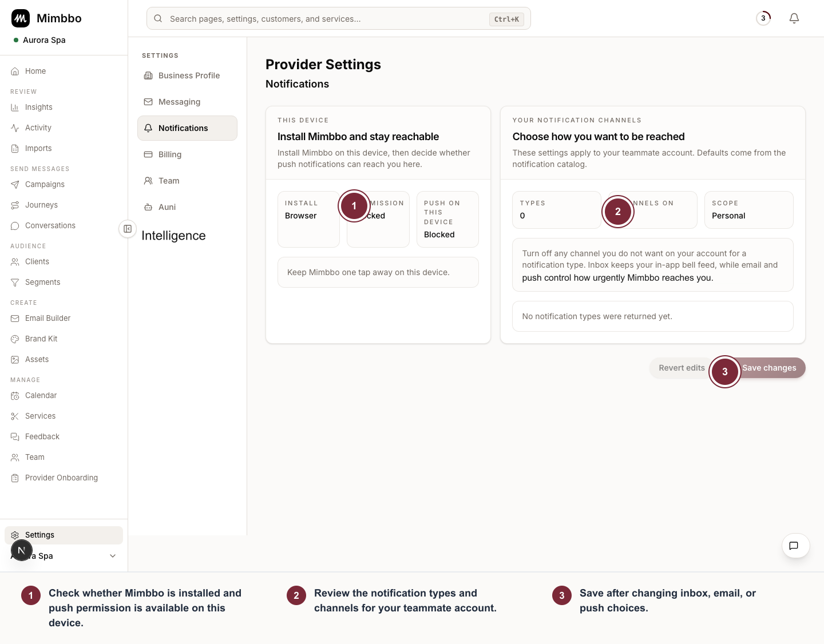Open the Aurora Spa workspace switcher

[x=44, y=40]
